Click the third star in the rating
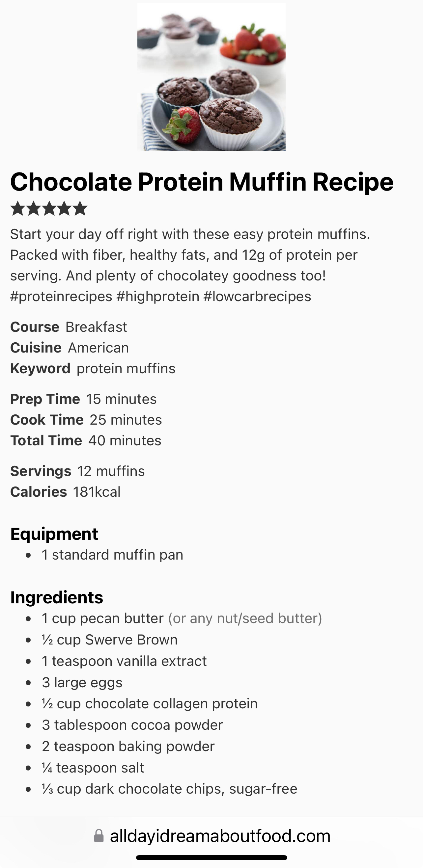 (x=49, y=208)
